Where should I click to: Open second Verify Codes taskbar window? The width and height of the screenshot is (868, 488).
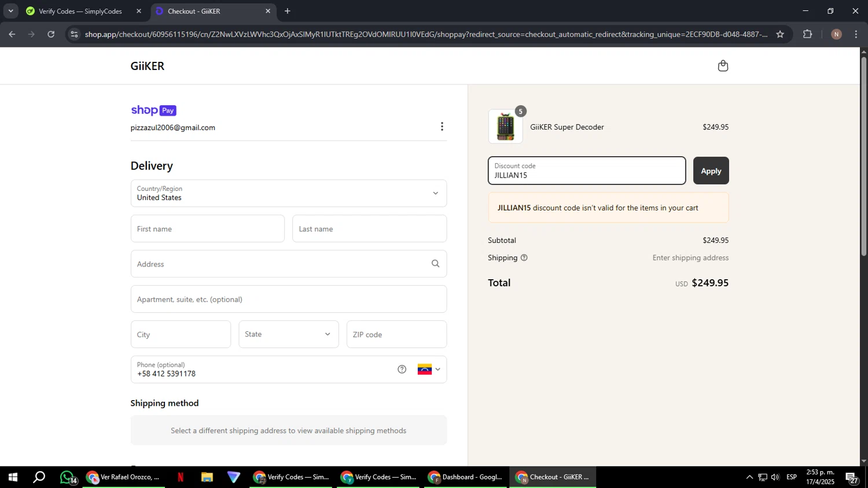click(x=378, y=478)
